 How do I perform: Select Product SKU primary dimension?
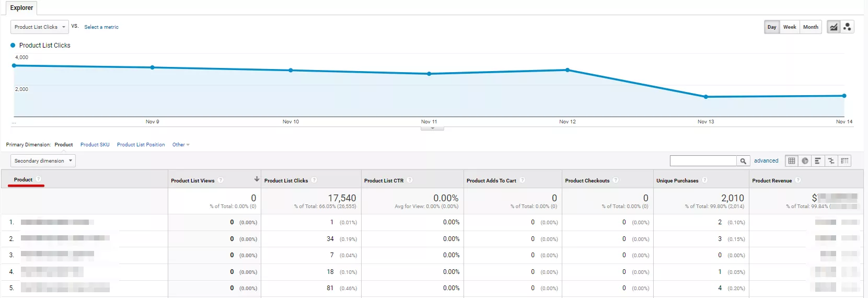pos(95,145)
